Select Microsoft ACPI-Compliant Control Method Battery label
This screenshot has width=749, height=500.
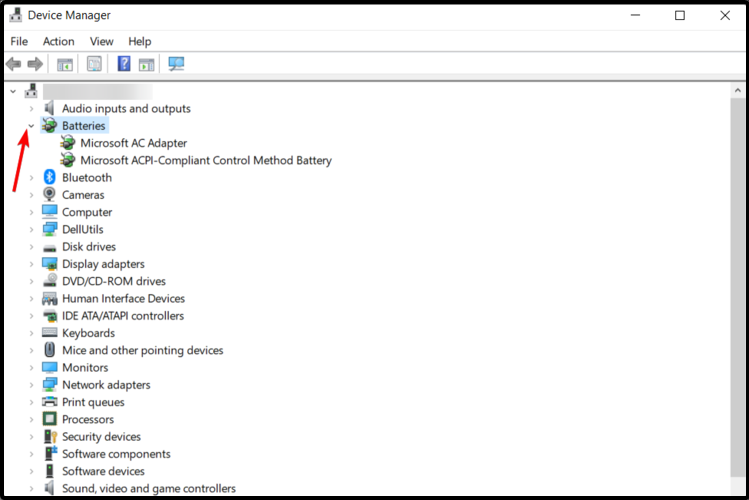click(x=206, y=160)
